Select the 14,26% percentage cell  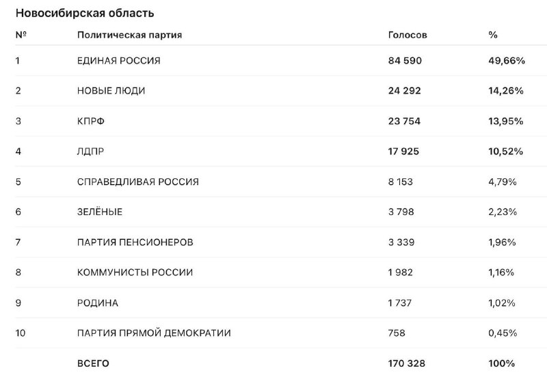tap(506, 91)
